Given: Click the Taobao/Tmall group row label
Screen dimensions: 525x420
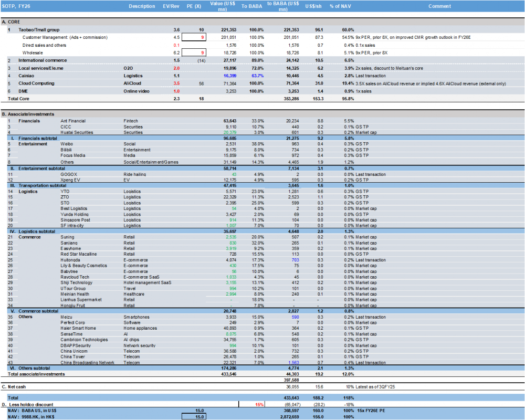Looking at the screenshot, I should [x=39, y=30].
